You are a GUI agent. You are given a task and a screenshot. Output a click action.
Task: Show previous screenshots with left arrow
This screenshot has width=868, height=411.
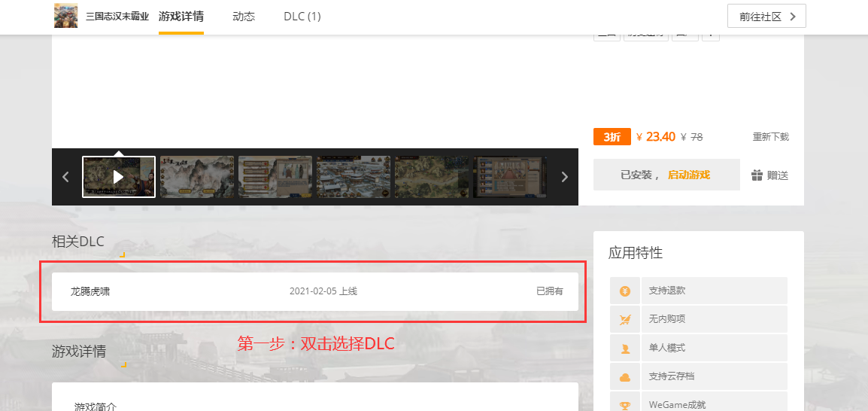click(66, 177)
